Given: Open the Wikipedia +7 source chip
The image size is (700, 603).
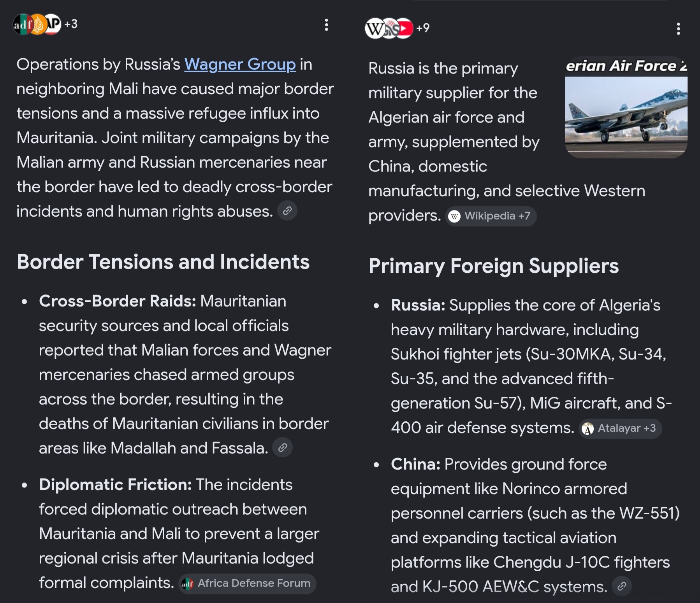Looking at the screenshot, I should pyautogui.click(x=491, y=216).
